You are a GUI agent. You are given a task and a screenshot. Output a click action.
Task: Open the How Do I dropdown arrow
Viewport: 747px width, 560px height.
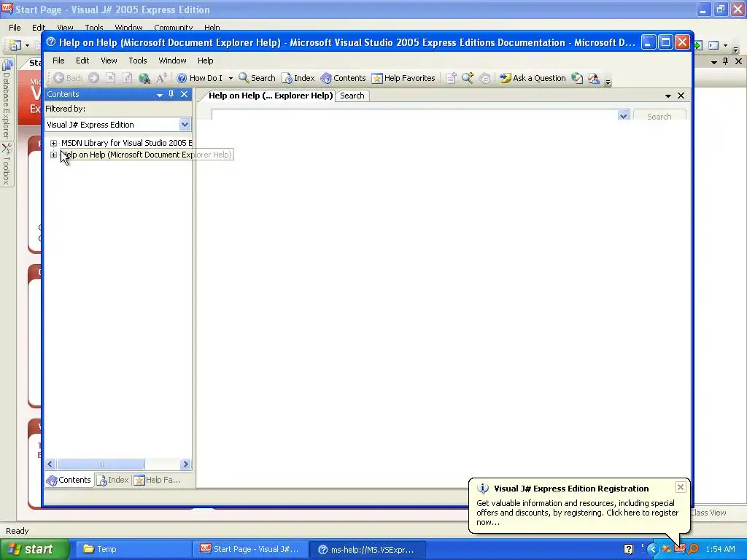(231, 78)
